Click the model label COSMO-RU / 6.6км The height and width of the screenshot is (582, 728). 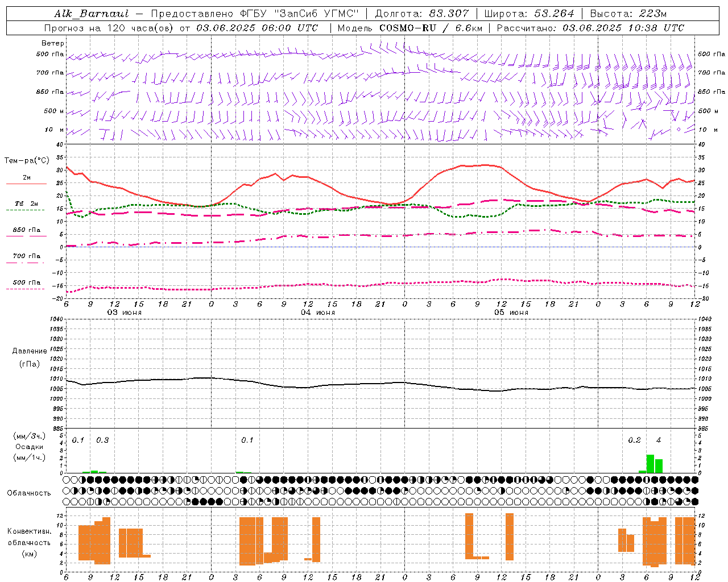coord(431,28)
